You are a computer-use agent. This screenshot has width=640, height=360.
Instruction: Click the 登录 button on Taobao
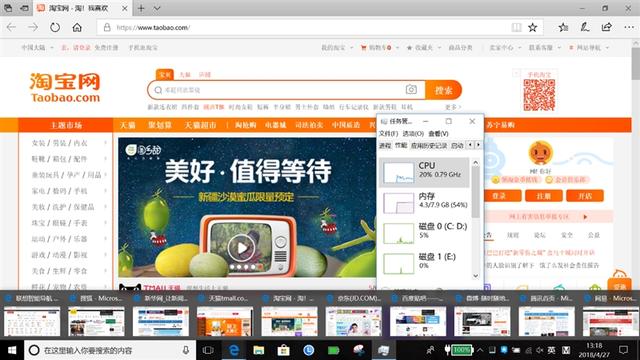[499, 196]
